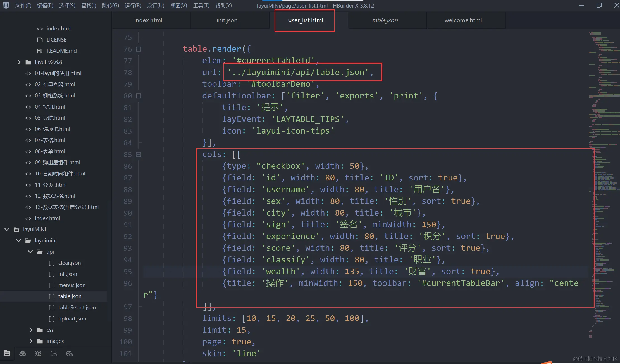
Task: Open the 运行(R) menu
Action: pyautogui.click(x=133, y=5)
